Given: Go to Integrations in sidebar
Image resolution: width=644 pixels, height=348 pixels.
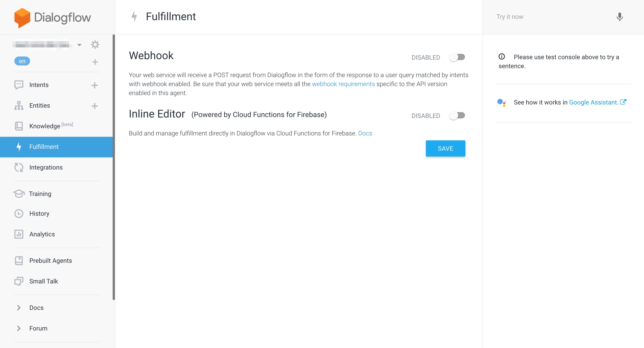Looking at the screenshot, I should coord(46,167).
